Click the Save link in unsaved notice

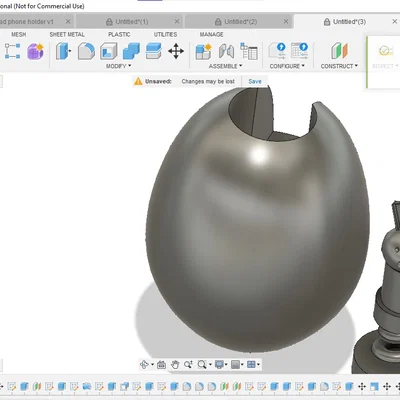pos(255,81)
